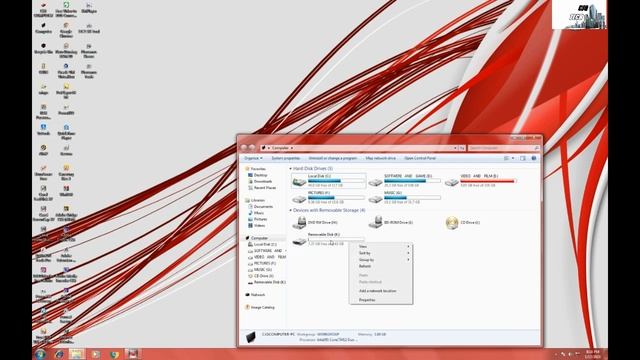Select PICTURES (F:) in navigation tree
Viewport: 640px width, 360px height.
264,263
